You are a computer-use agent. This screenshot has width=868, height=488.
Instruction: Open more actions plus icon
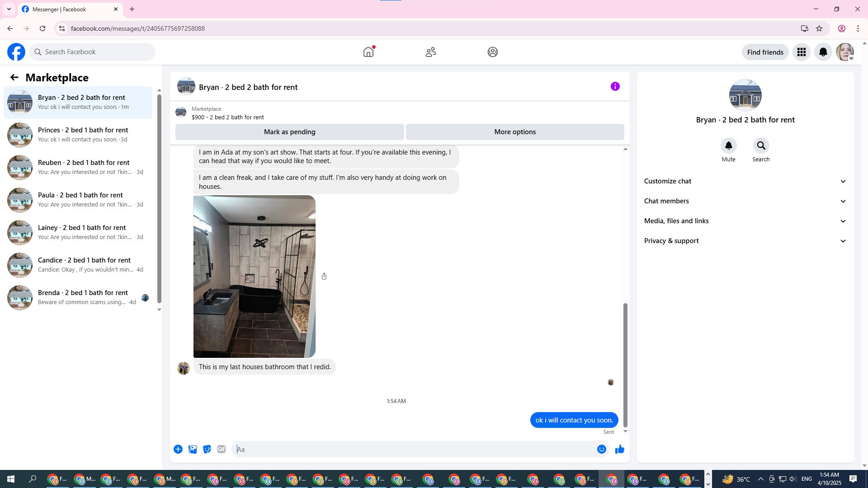pos(178,449)
